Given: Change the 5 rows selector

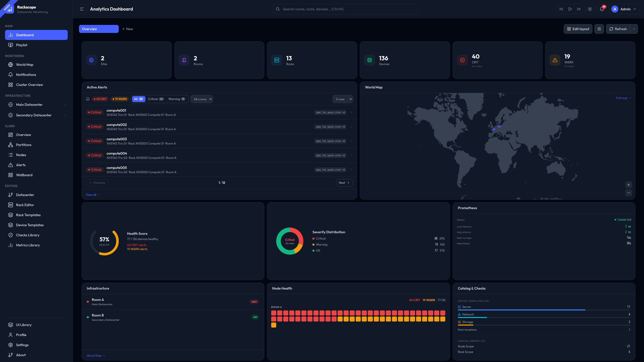Looking at the screenshot, I should (x=343, y=99).
